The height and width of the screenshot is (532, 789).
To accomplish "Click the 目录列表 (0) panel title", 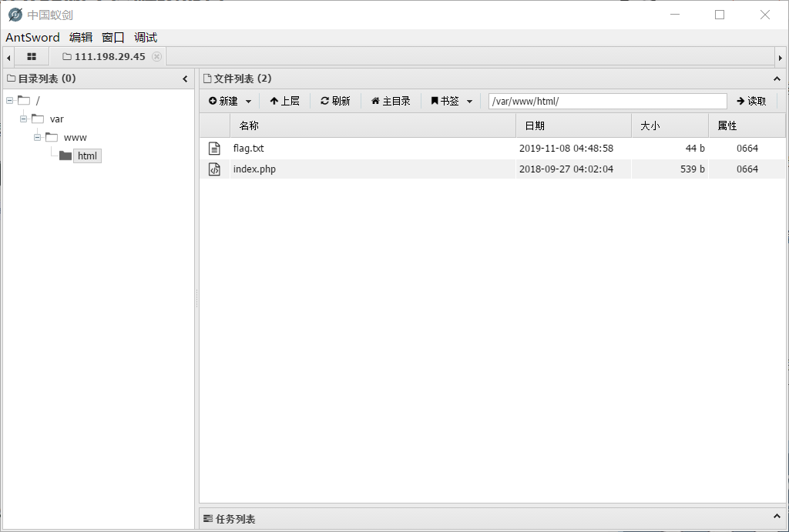I will [47, 79].
